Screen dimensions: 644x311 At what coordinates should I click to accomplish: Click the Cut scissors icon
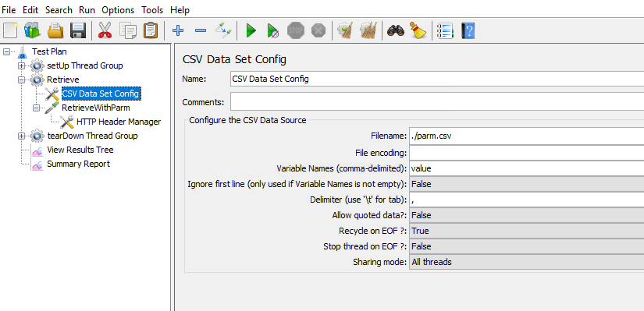tap(105, 30)
